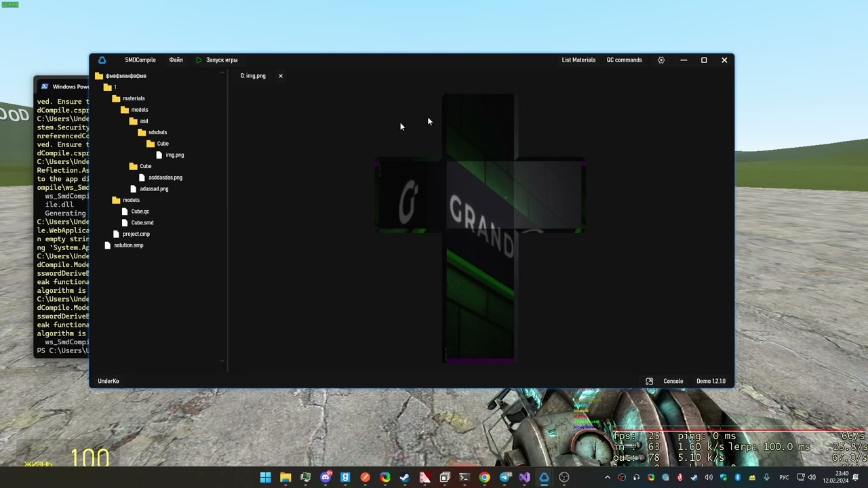Collapse the asd folder
868x488 pixels.
[139, 121]
